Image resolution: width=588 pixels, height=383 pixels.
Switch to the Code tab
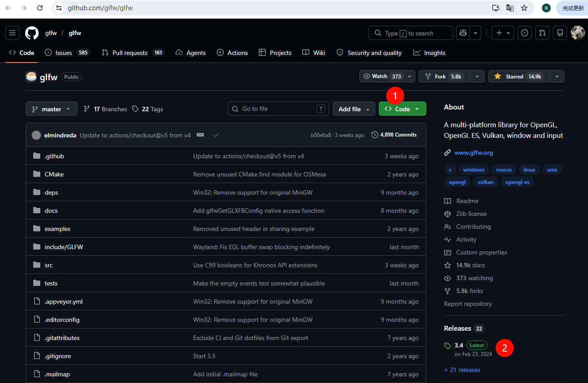point(22,53)
